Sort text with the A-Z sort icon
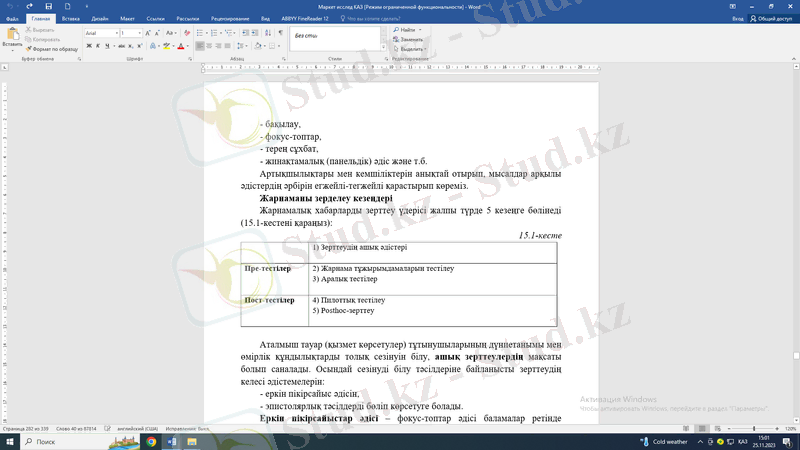 point(268,33)
